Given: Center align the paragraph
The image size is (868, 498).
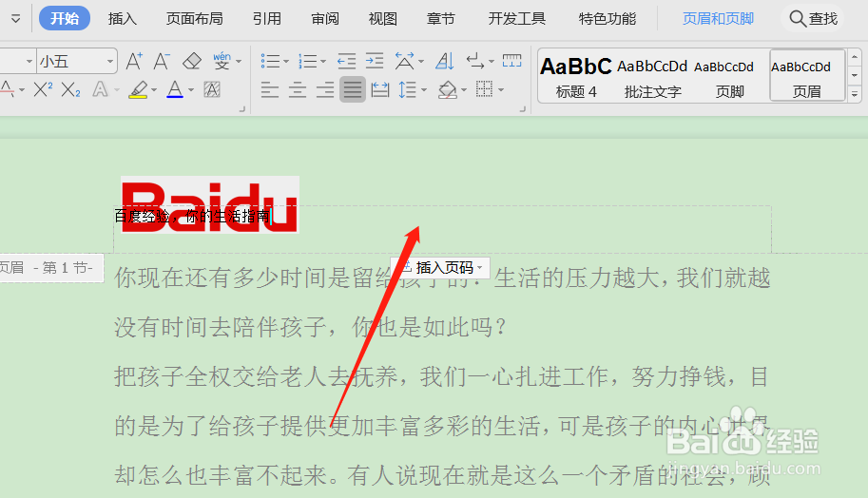Looking at the screenshot, I should [298, 89].
